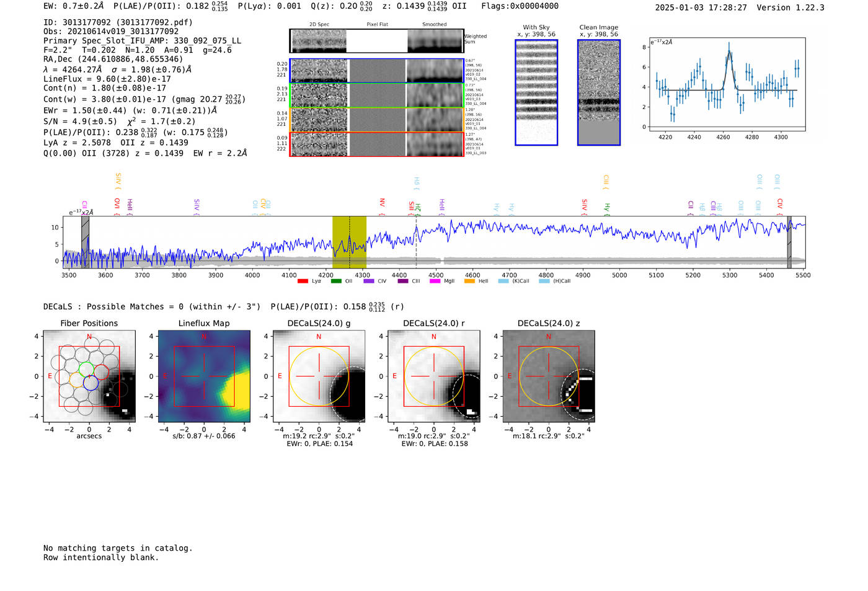This screenshot has width=868, height=591.
Task: Click the Primary Spec_Slot_IFU_AMP line
Action: pyautogui.click(x=142, y=41)
